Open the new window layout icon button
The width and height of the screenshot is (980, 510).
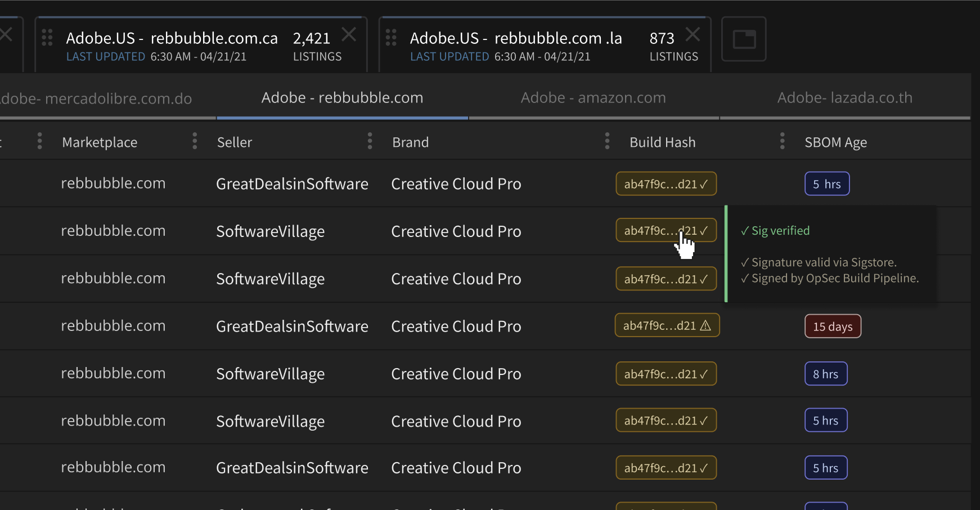pyautogui.click(x=744, y=39)
